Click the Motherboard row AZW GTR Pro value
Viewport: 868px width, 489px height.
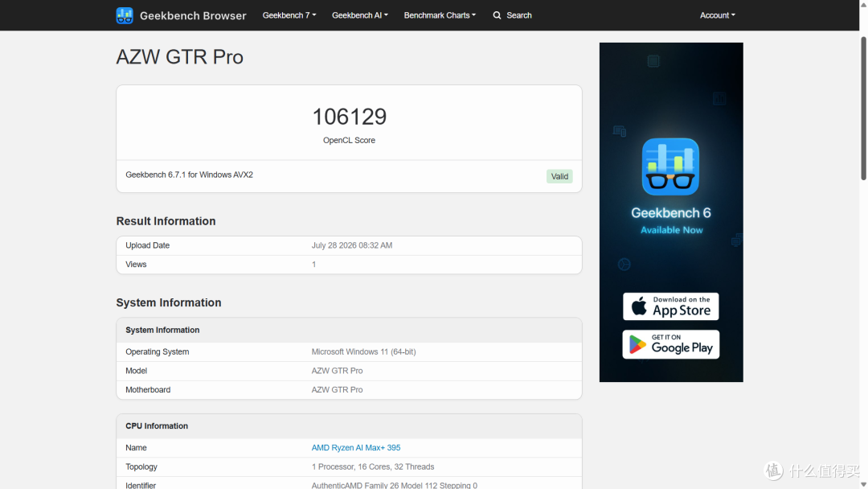click(x=337, y=390)
